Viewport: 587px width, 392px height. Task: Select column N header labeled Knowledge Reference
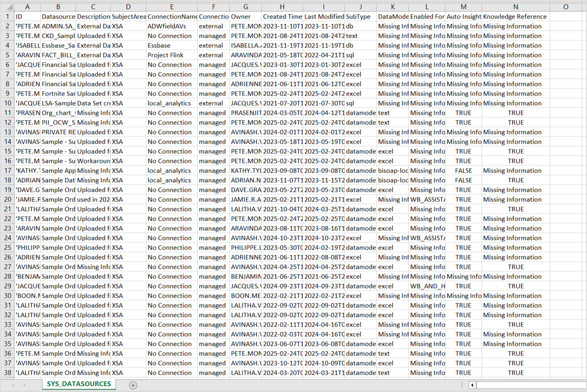(x=515, y=7)
